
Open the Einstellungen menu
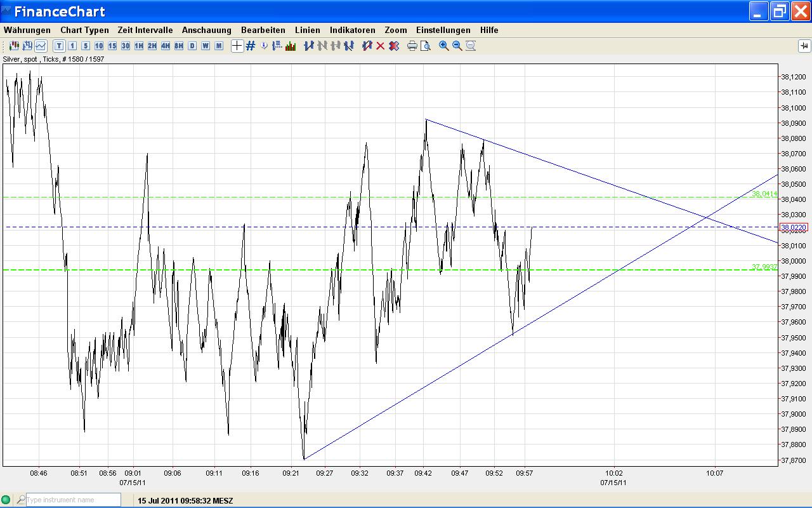(x=443, y=30)
